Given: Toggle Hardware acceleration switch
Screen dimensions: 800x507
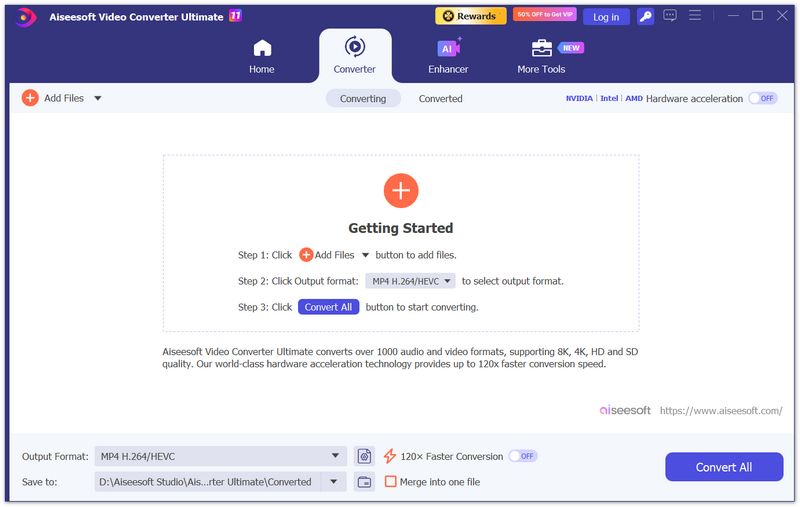Looking at the screenshot, I should point(763,98).
